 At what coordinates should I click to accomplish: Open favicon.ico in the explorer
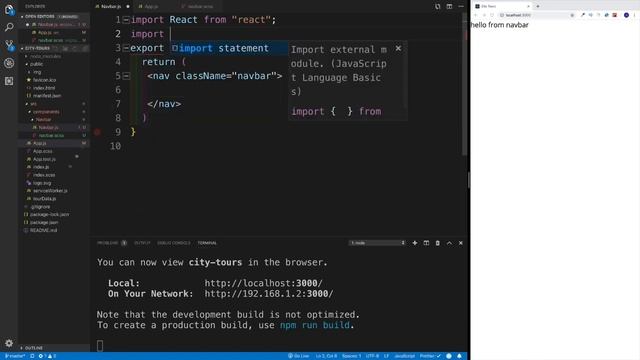(44, 80)
